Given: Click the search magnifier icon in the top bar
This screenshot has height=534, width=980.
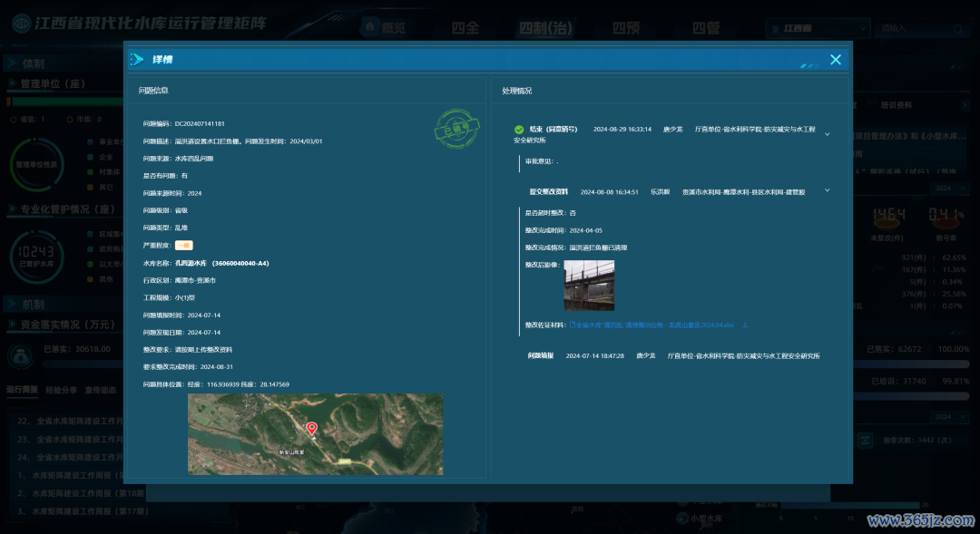Looking at the screenshot, I should tap(957, 29).
